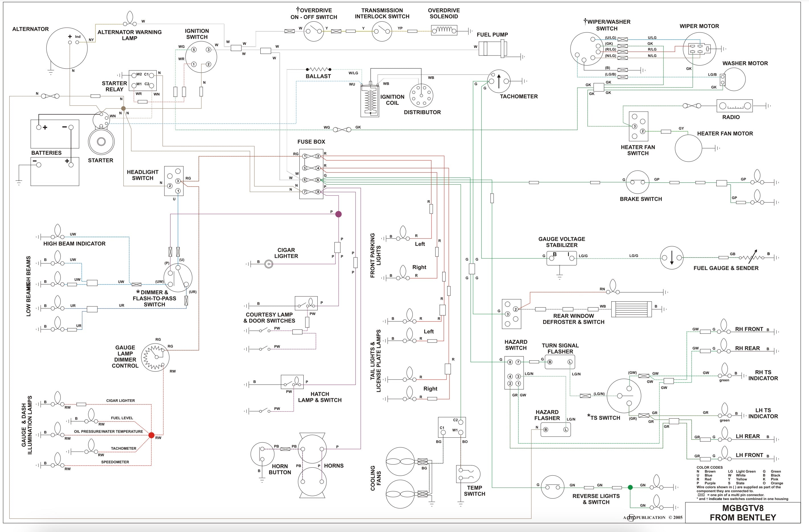Image resolution: width=809 pixels, height=532 pixels.
Task: Click the distributor circle symbol
Action: point(422,95)
